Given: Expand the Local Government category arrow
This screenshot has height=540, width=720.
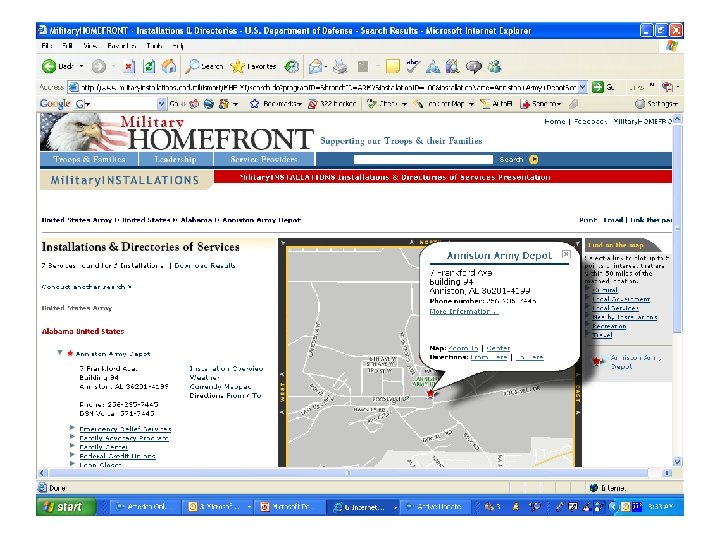Looking at the screenshot, I should 587,298.
